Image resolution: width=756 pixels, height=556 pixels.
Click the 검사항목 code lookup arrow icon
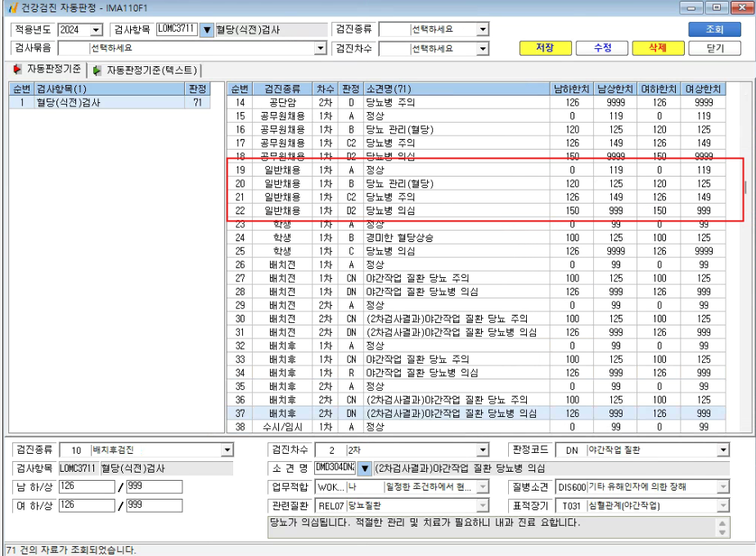coord(207,30)
